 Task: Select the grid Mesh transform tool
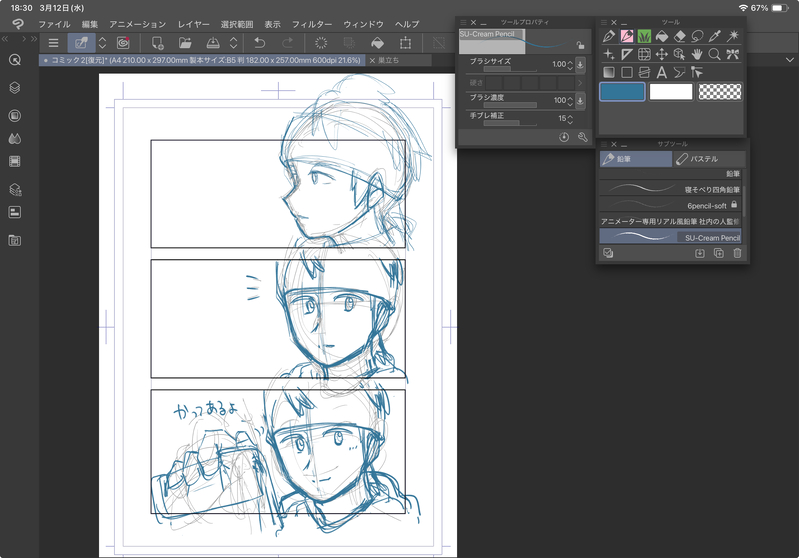pyautogui.click(x=644, y=54)
